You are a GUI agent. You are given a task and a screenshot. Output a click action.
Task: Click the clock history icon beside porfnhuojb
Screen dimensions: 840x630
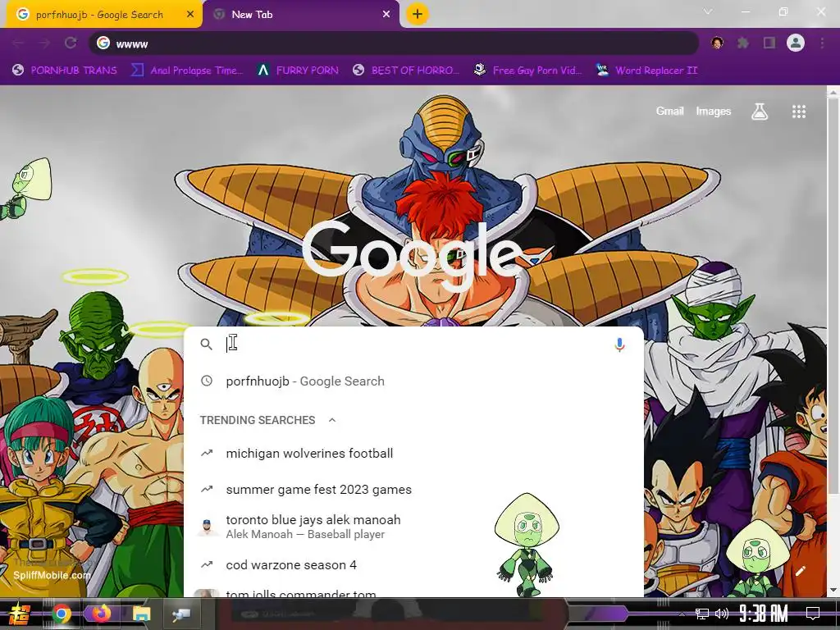tap(206, 381)
